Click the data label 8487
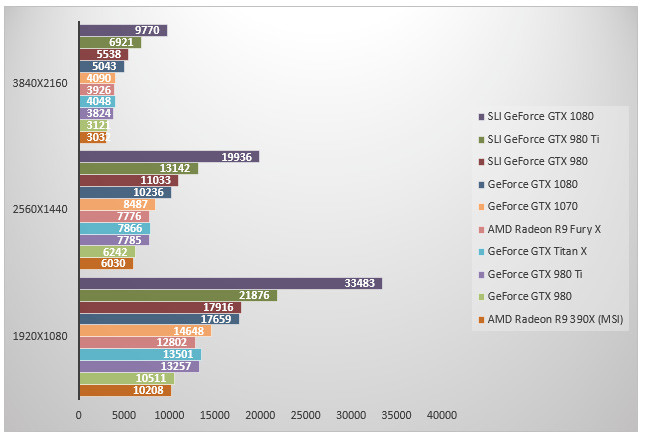645x438 pixels. pos(135,204)
